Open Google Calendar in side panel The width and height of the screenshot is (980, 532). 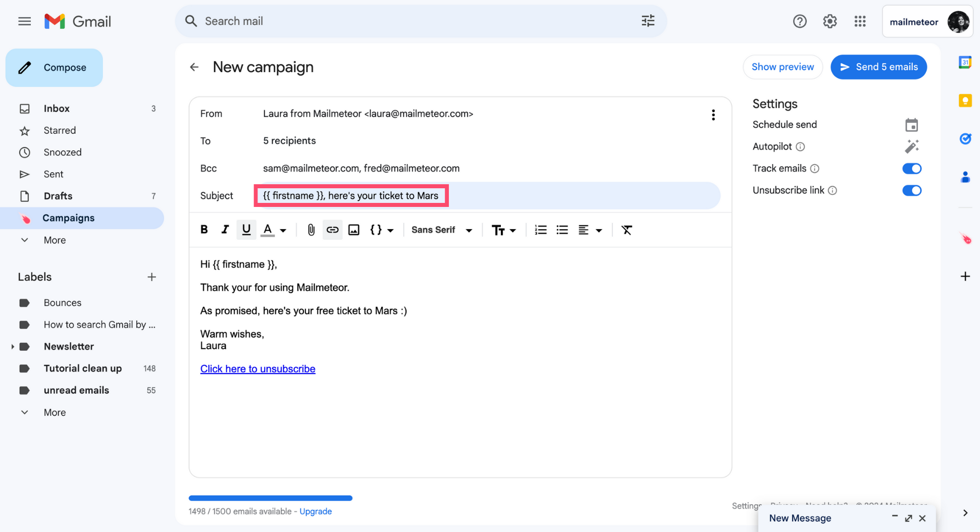965,62
